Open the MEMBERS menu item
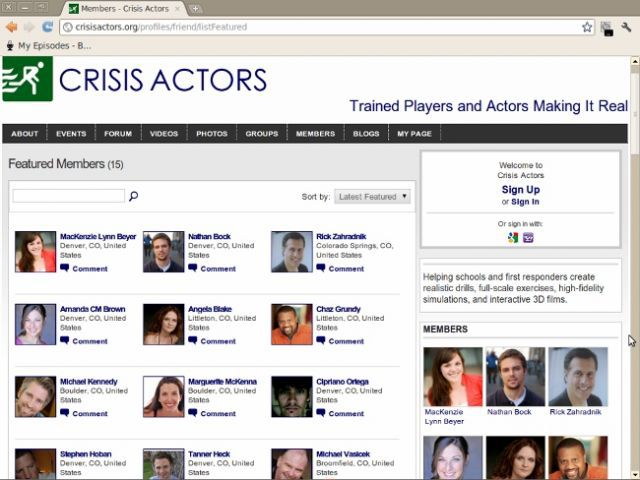This screenshot has width=640, height=480. point(315,134)
